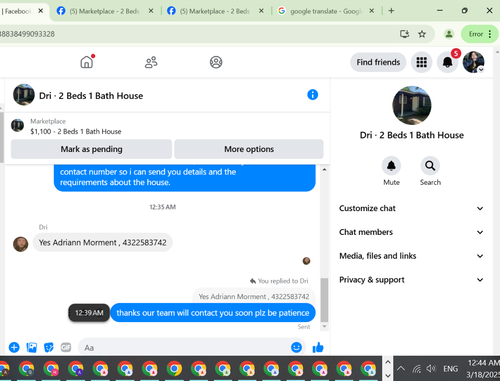Bookmark page with star icon
500x381 pixels.
click(x=422, y=34)
